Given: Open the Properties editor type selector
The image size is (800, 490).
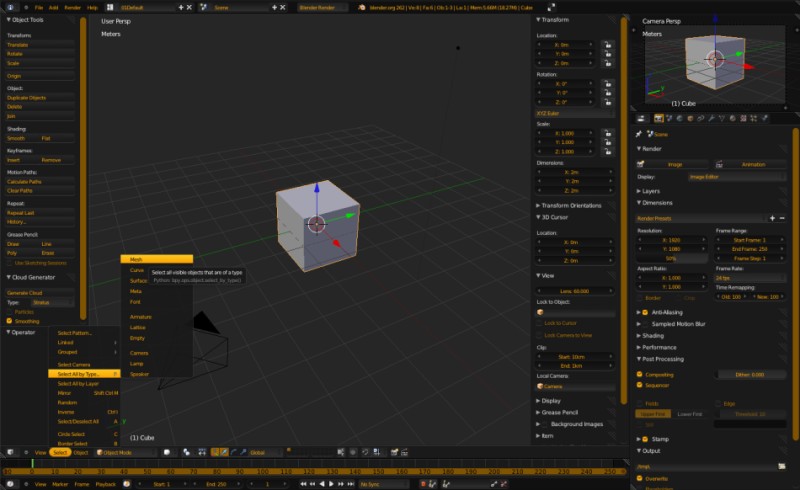Looking at the screenshot, I should [x=641, y=118].
